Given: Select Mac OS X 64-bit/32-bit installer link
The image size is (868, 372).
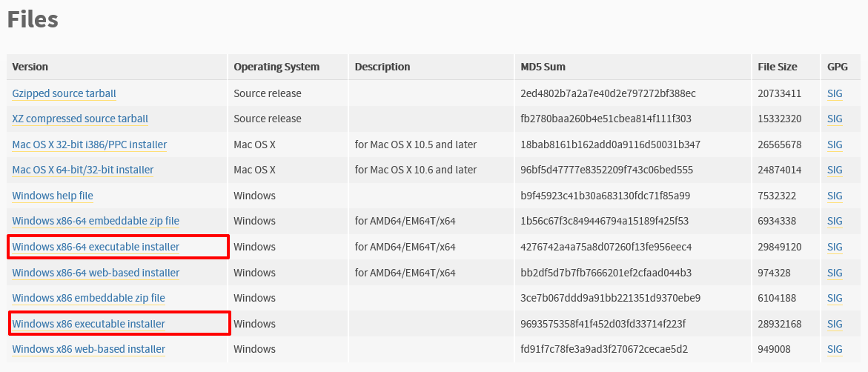Looking at the screenshot, I should (x=83, y=170).
